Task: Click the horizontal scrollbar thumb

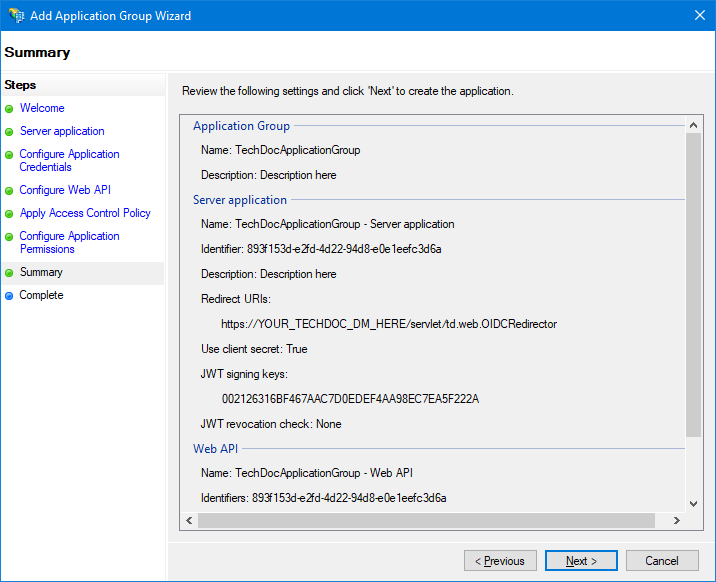Action: tap(426, 520)
